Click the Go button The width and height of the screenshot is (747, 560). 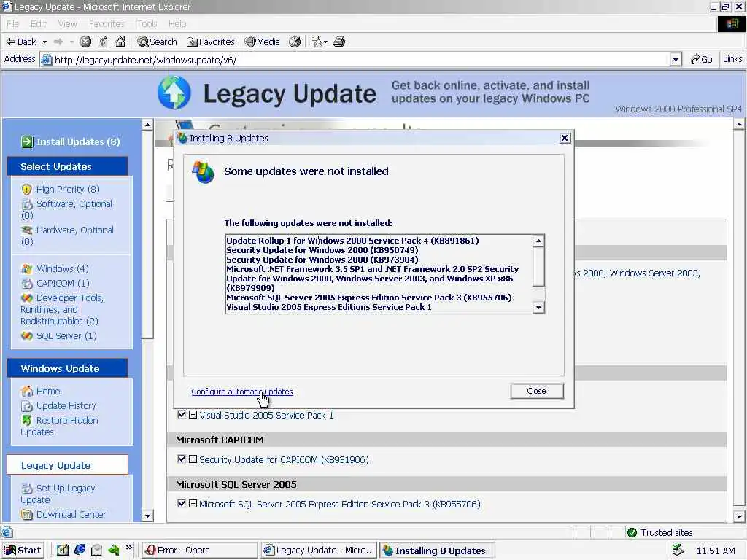click(x=701, y=60)
